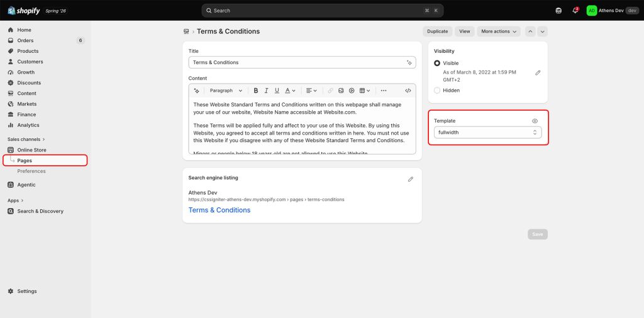Toggle bold formatting in content editor

[256, 90]
